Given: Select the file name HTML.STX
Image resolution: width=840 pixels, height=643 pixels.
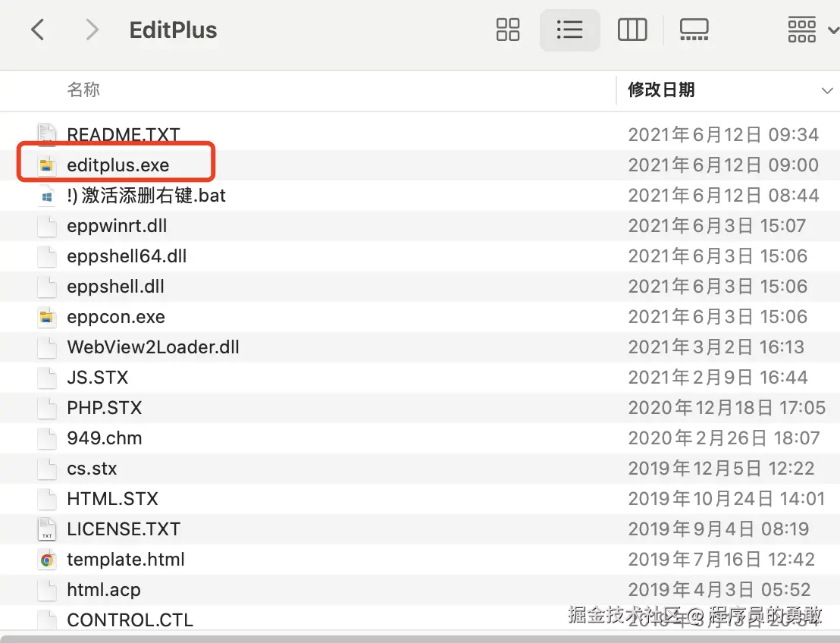Looking at the screenshot, I should 112,499.
